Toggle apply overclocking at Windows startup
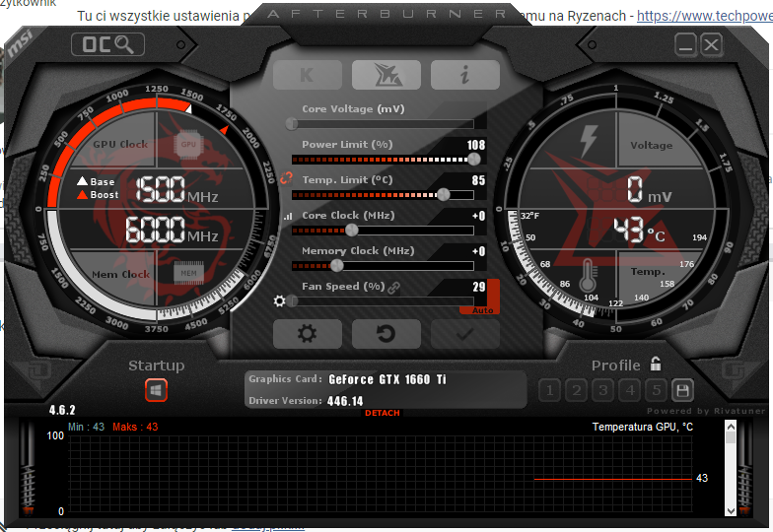This screenshot has height=532, width=773. (x=156, y=390)
